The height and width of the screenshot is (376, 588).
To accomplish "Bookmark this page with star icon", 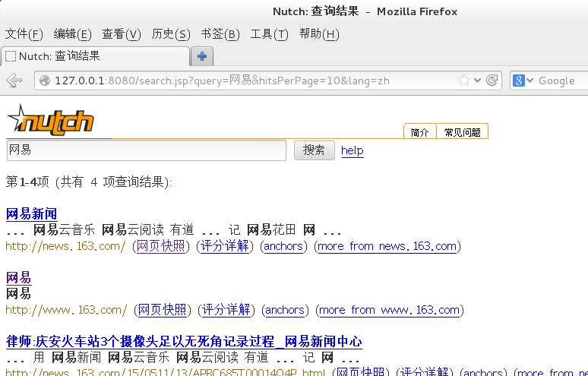I will pos(464,81).
